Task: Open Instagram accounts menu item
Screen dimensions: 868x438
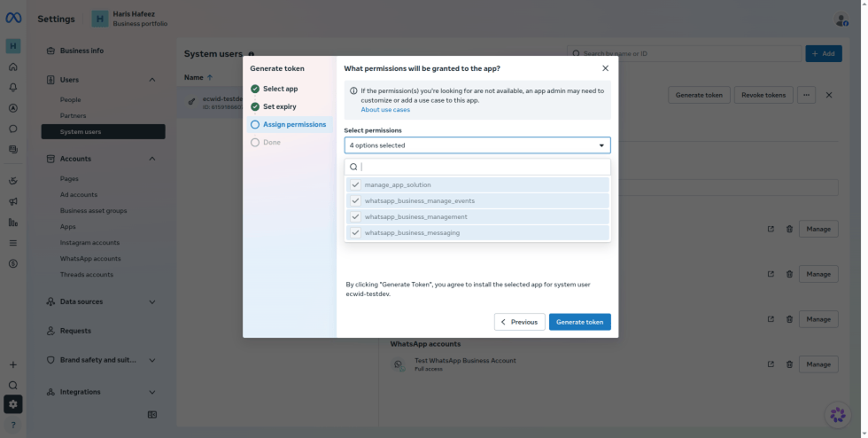Action: 89,243
